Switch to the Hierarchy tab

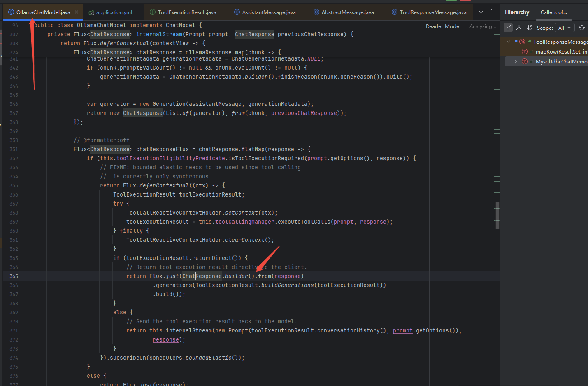pos(517,12)
